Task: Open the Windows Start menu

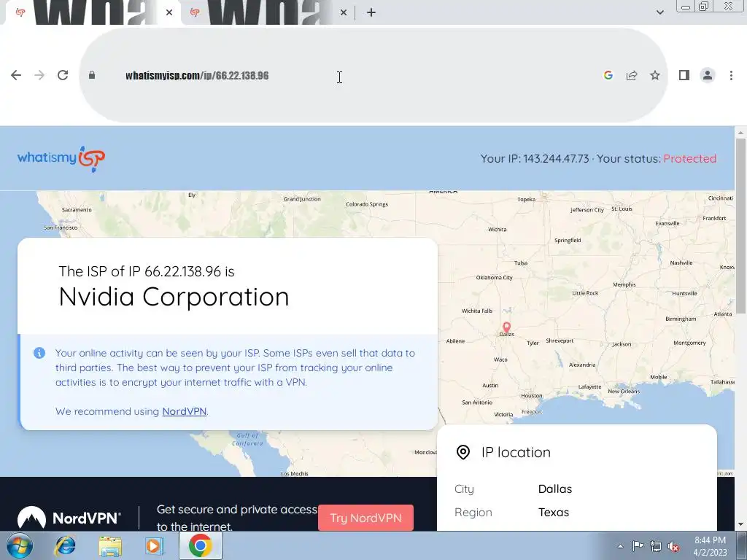Action: coord(20,545)
